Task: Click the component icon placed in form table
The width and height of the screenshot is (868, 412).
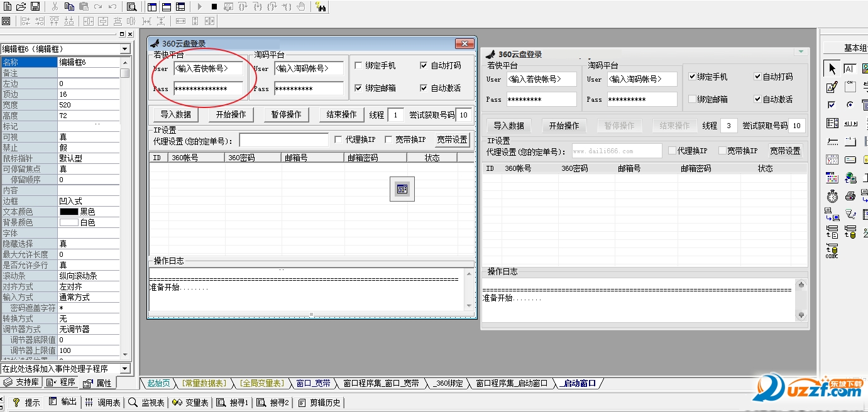Action: pyautogui.click(x=402, y=188)
